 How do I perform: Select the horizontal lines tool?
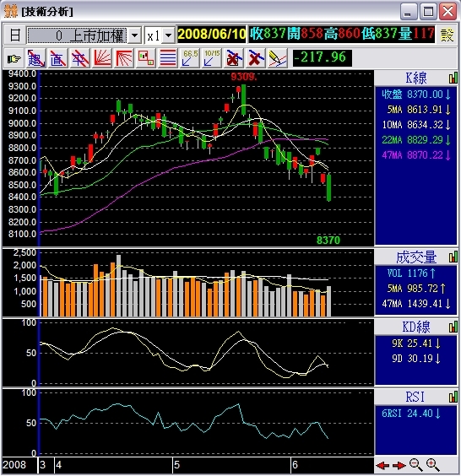(168, 58)
